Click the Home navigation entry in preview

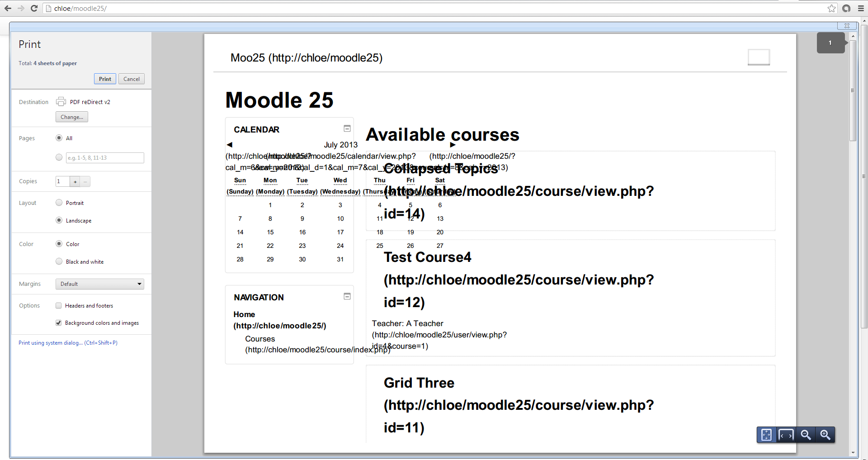coord(244,314)
